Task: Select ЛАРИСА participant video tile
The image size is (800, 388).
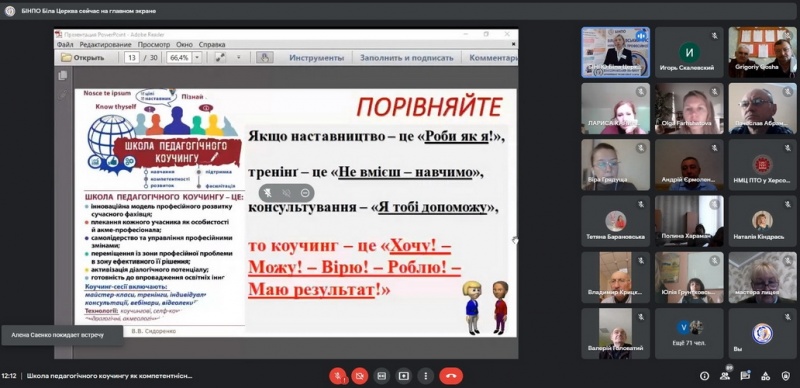Action: pyautogui.click(x=615, y=108)
